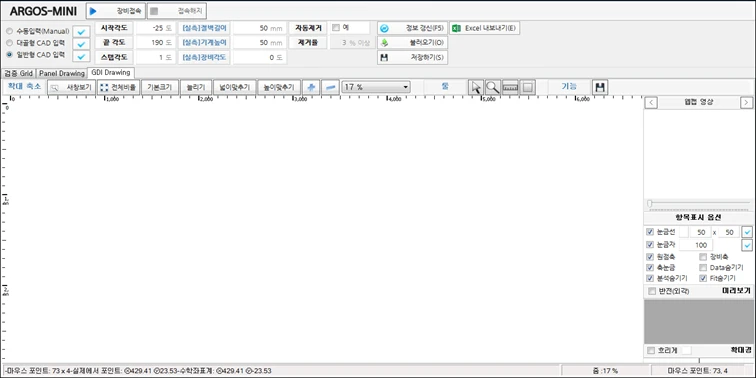
Task: Click the floppy disk save icon in drawing toolbar
Action: (x=600, y=87)
